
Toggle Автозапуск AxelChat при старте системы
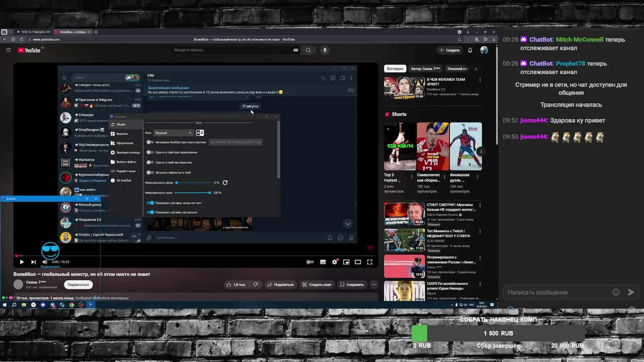[150, 142]
